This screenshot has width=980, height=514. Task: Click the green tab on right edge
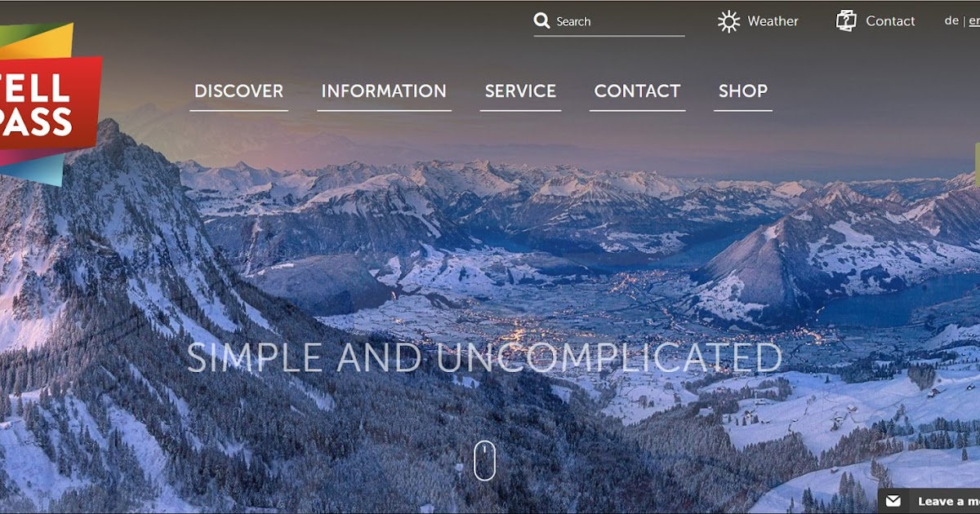coord(978,163)
